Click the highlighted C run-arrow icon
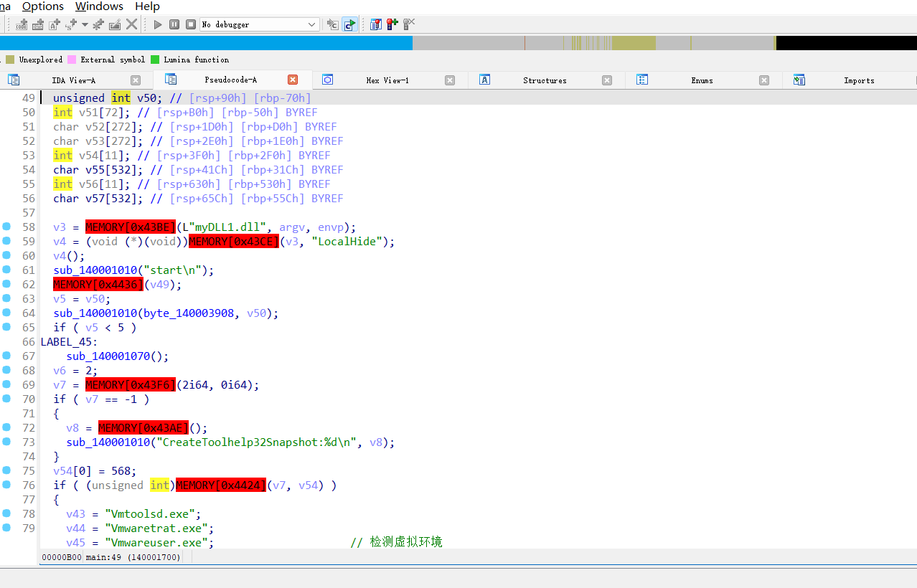The width and height of the screenshot is (917, 588). pos(349,24)
